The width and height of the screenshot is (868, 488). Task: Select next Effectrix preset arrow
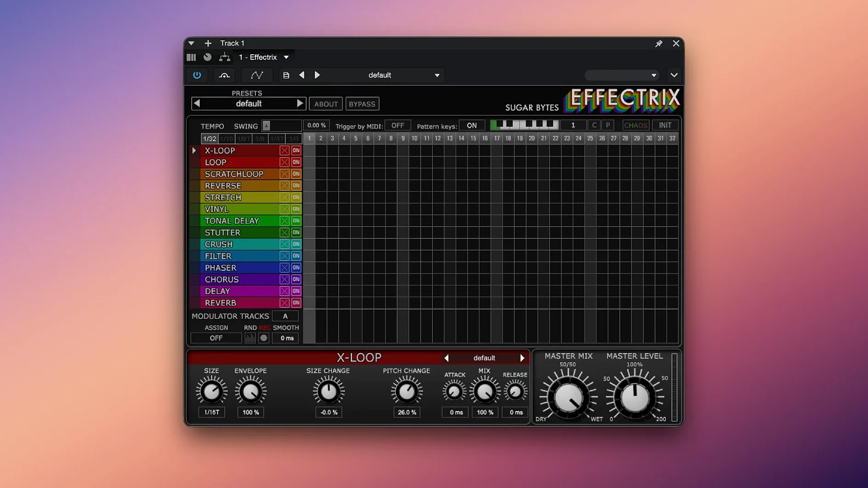tap(300, 103)
